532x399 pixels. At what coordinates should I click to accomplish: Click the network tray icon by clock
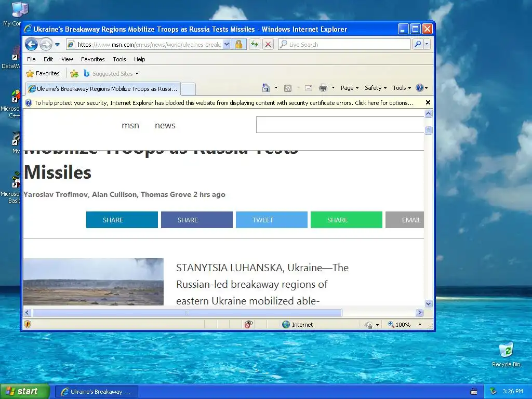click(493, 392)
